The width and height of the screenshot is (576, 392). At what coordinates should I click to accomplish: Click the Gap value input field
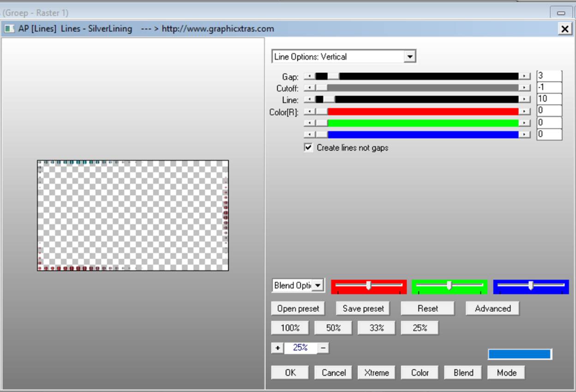pyautogui.click(x=549, y=76)
